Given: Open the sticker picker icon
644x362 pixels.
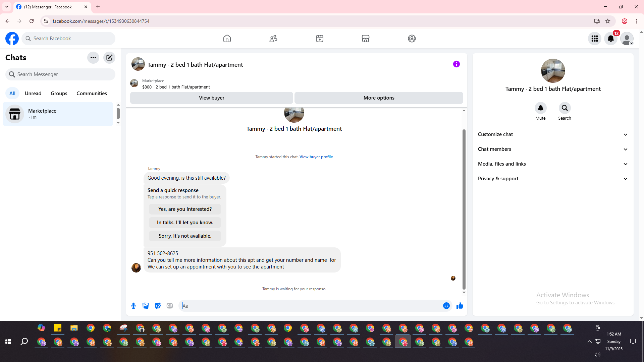Looking at the screenshot, I should (x=158, y=306).
